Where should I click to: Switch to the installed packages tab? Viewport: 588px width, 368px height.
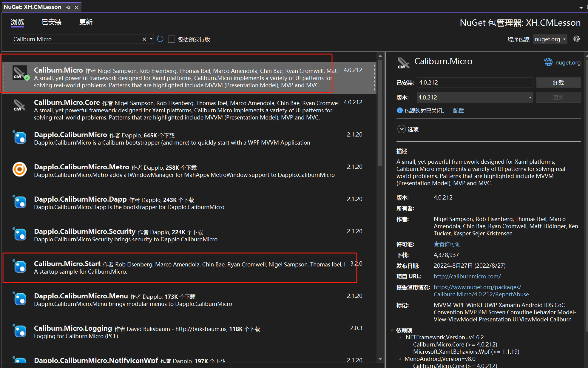click(x=52, y=22)
